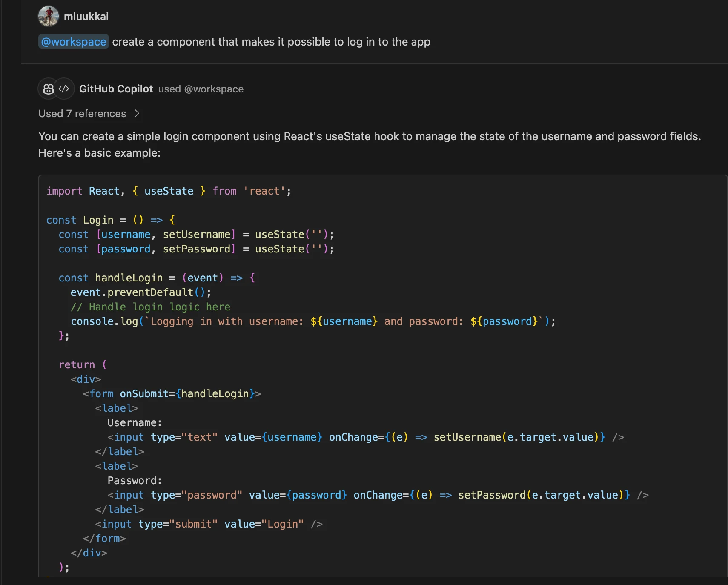Click the submit input line with value Login
The width and height of the screenshot is (728, 585).
pos(209,524)
